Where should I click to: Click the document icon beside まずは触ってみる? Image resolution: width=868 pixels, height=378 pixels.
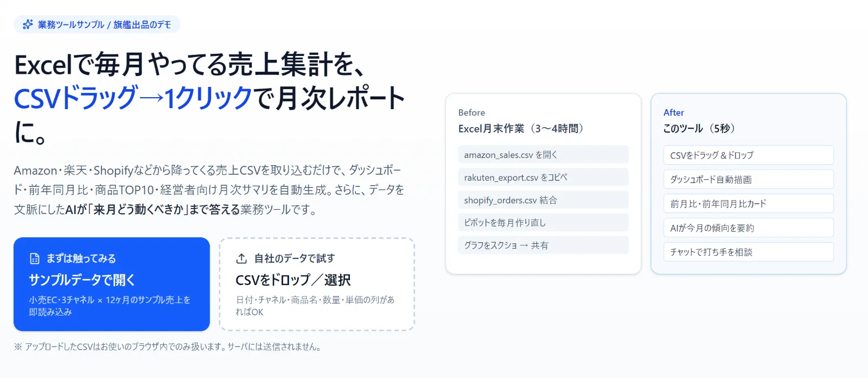coord(35,259)
